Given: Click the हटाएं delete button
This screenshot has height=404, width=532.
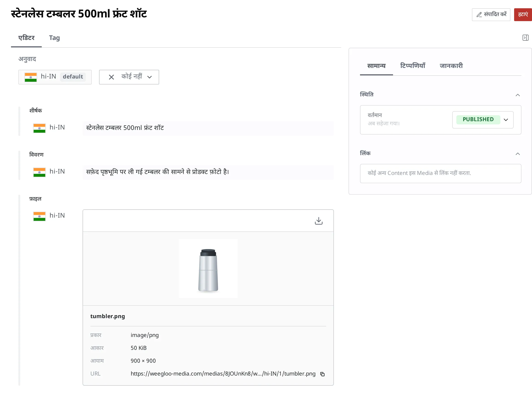Looking at the screenshot, I should tap(523, 15).
